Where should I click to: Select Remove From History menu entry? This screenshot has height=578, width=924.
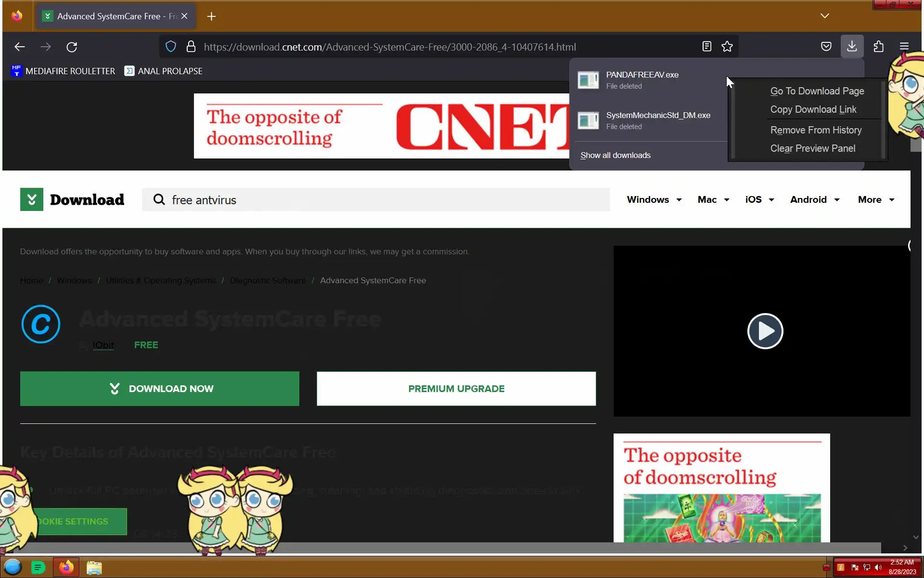tap(816, 130)
